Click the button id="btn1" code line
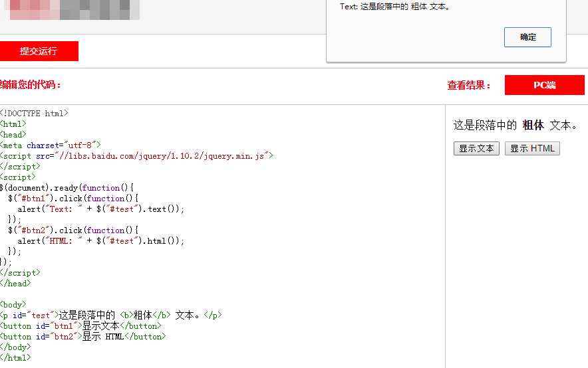 (x=80, y=325)
